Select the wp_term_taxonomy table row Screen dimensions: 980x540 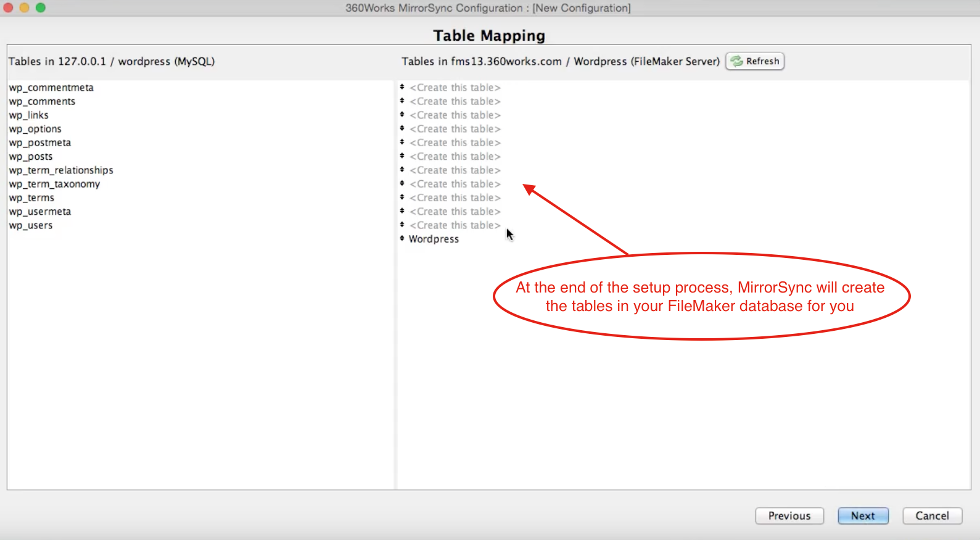tap(200, 184)
